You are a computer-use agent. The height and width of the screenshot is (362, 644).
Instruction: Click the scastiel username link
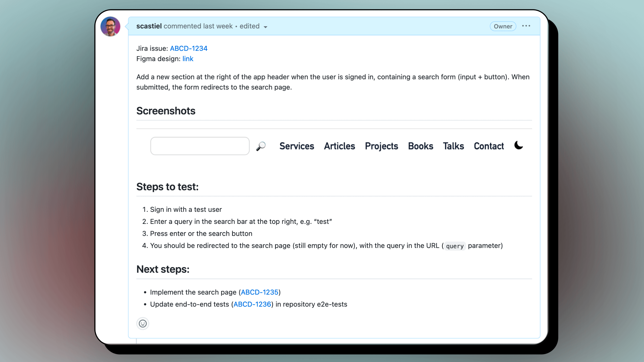tap(149, 26)
